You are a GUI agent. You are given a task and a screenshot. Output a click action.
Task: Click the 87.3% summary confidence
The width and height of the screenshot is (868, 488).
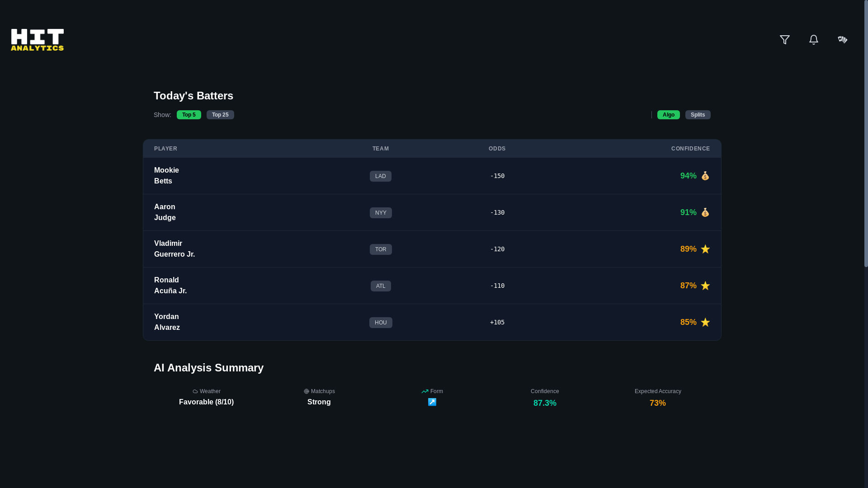click(x=545, y=403)
